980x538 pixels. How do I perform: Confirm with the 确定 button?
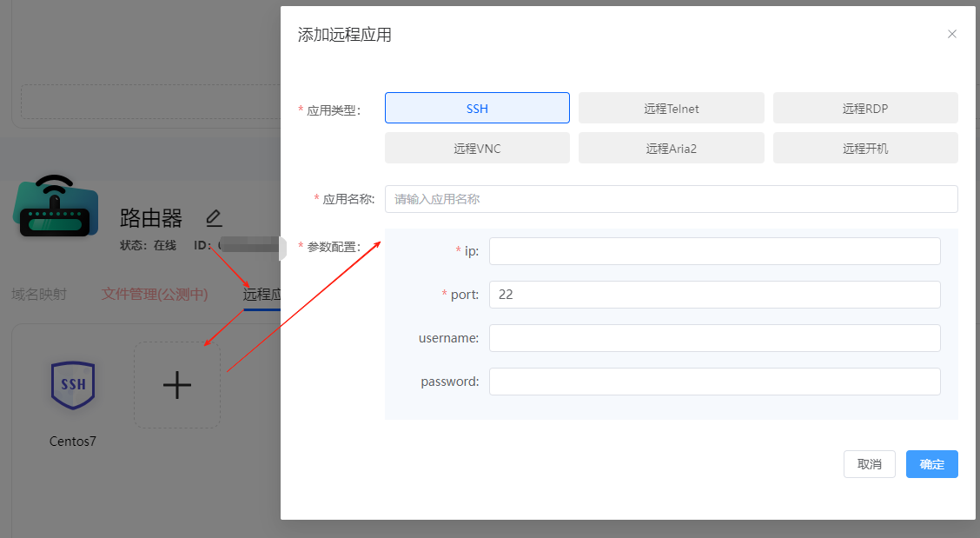[x=931, y=464]
